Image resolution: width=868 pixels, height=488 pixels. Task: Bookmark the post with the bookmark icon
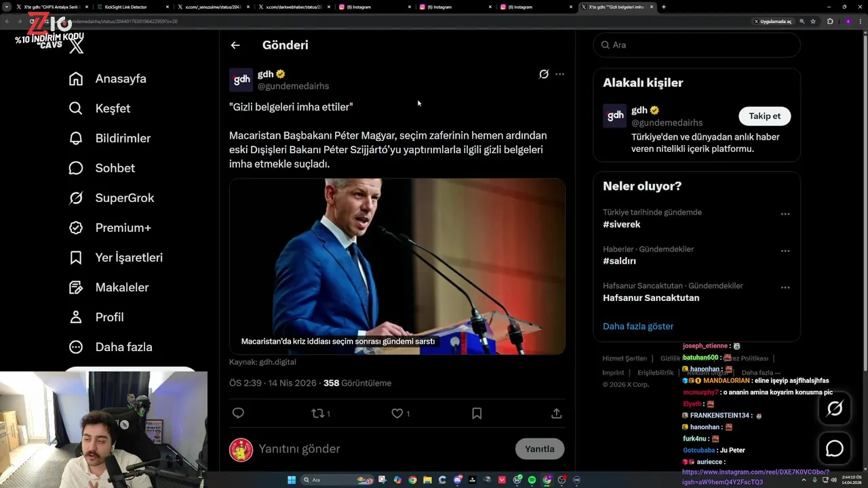(477, 413)
